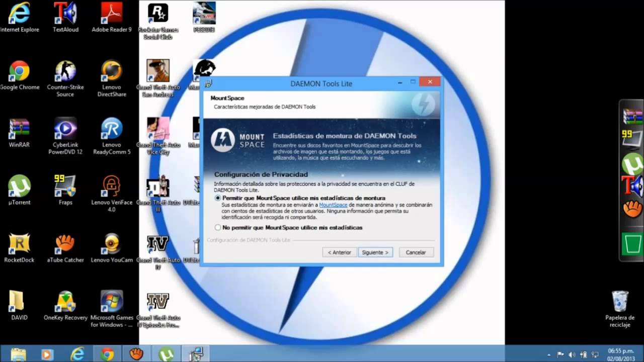Continue with the Siguiente button
Image resolution: width=644 pixels, height=362 pixels.
coord(375,252)
